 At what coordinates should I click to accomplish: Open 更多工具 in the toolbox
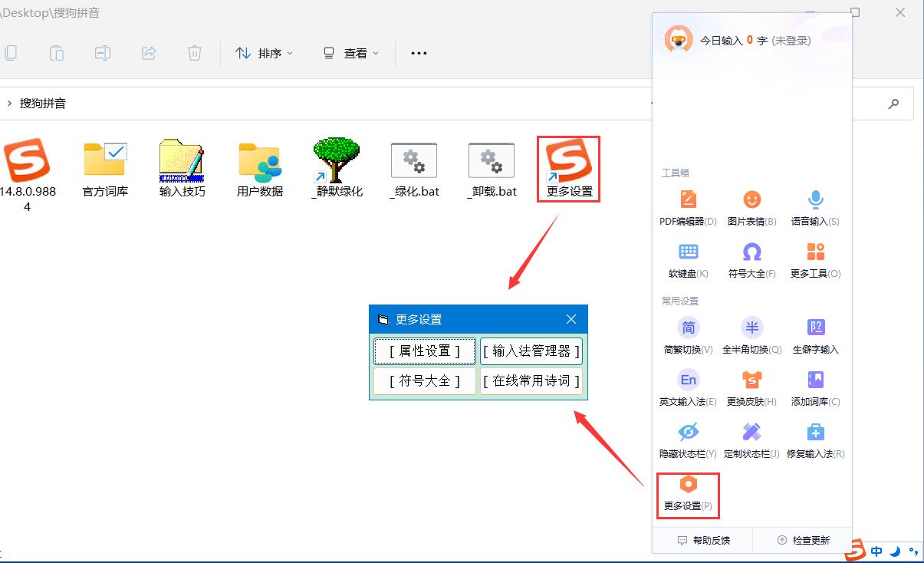pos(815,253)
